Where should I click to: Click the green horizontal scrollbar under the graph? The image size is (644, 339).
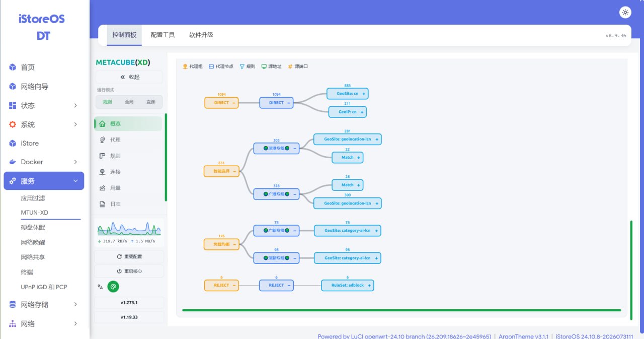(401, 310)
